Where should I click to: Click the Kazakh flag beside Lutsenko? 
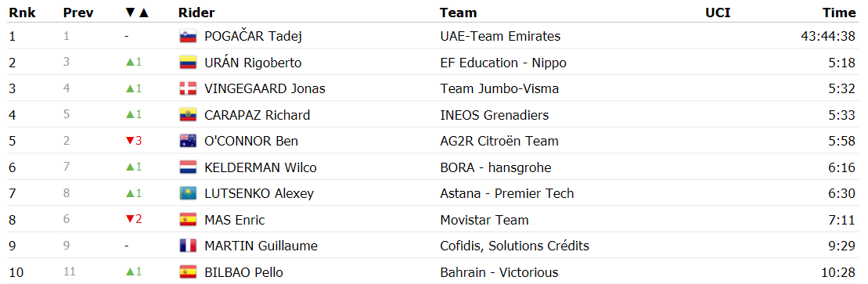coord(188,194)
